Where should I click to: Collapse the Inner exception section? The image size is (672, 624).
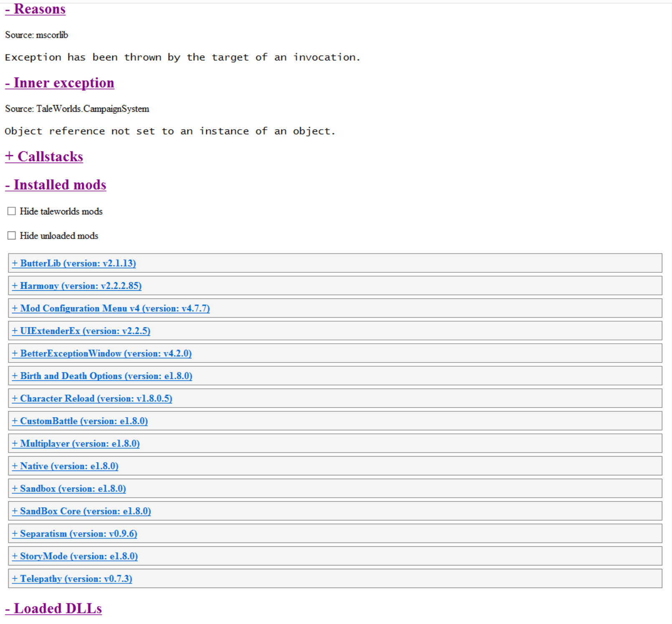(60, 83)
